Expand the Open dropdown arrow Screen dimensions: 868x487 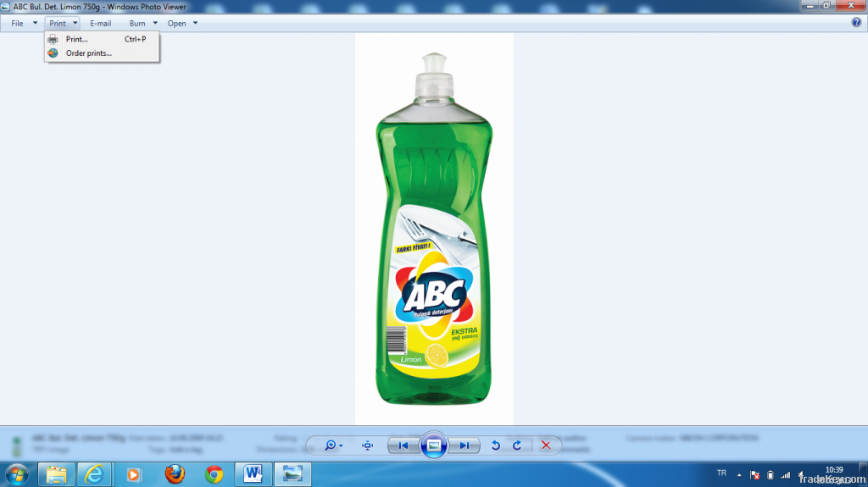[x=196, y=23]
